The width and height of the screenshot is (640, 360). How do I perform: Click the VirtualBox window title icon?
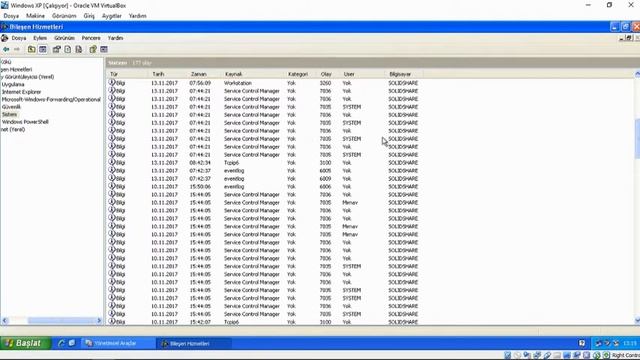(x=4, y=5)
